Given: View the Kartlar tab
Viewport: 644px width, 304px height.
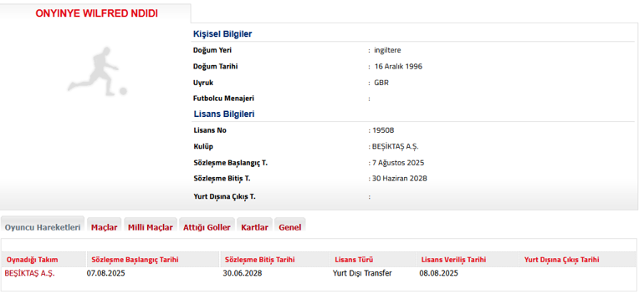Looking at the screenshot, I should (x=254, y=227).
